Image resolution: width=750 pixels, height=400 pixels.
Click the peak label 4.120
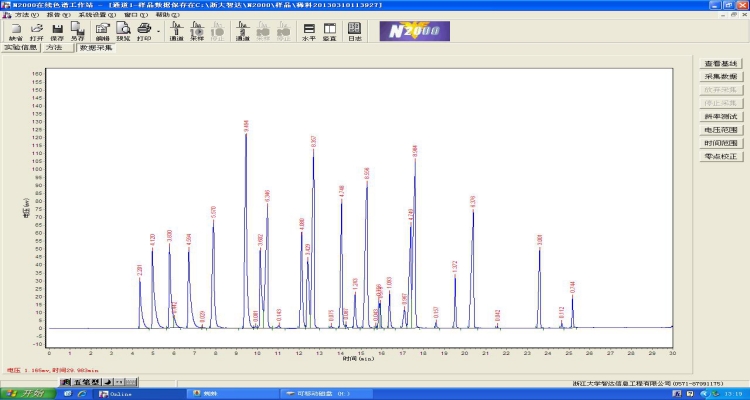tap(153, 240)
